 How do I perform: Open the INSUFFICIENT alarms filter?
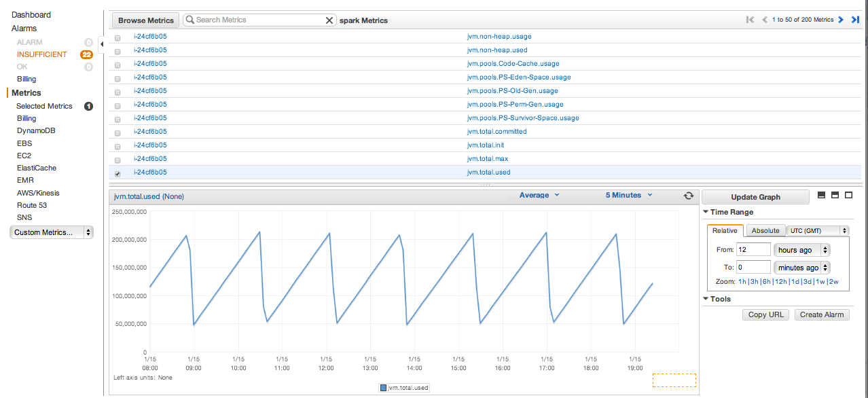42,54
